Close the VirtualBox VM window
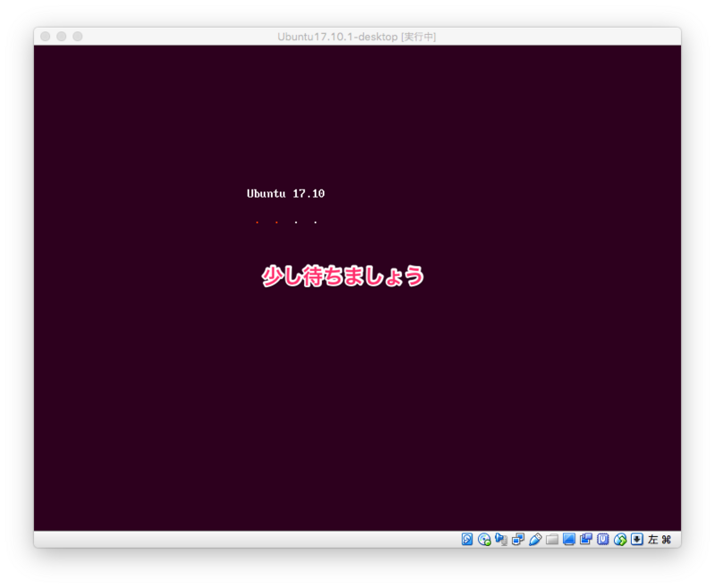 coord(46,36)
